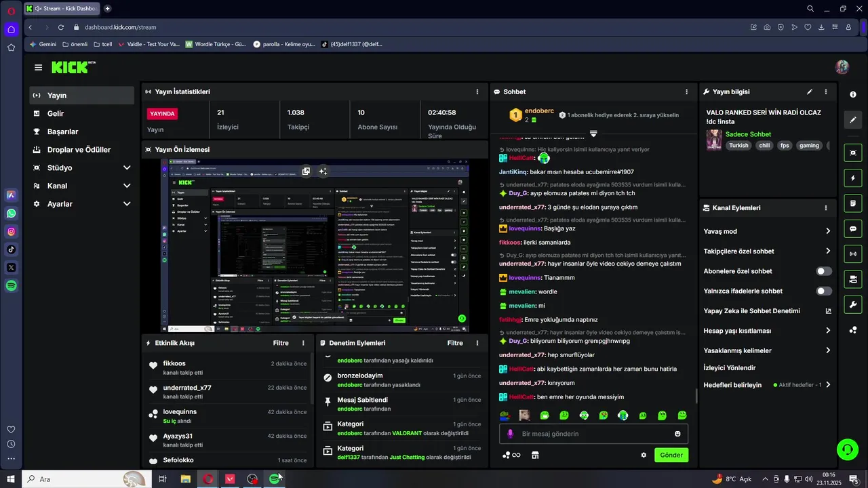Viewport: 868px width, 488px height.
Task: Open Kanal Eylemleri three-dot options
Action: 826,208
